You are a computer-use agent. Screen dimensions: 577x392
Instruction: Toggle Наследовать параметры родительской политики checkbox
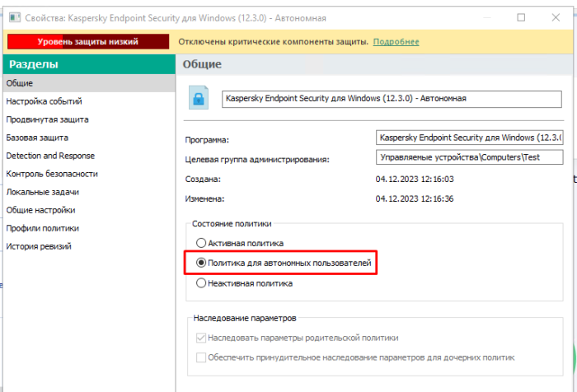point(201,338)
